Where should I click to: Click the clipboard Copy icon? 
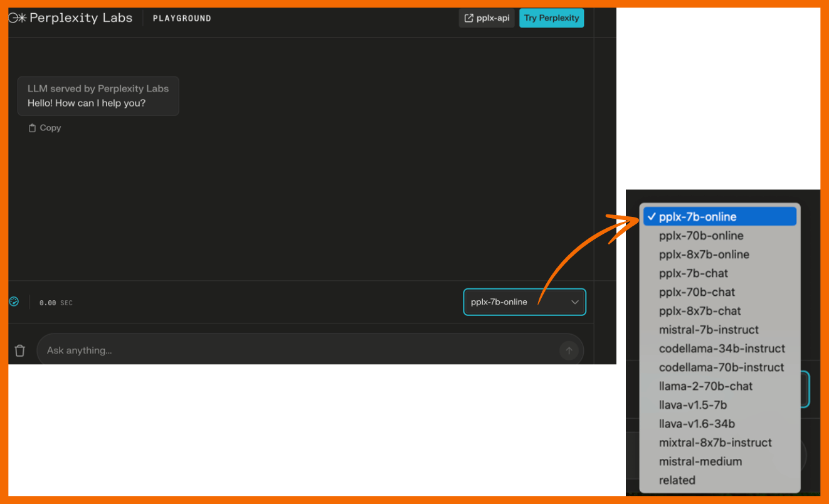tap(33, 128)
